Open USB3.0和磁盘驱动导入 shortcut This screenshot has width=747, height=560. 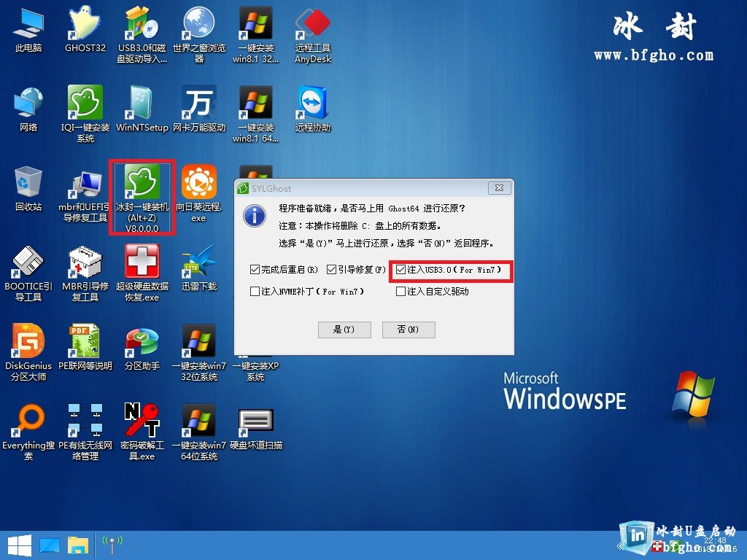142,34
